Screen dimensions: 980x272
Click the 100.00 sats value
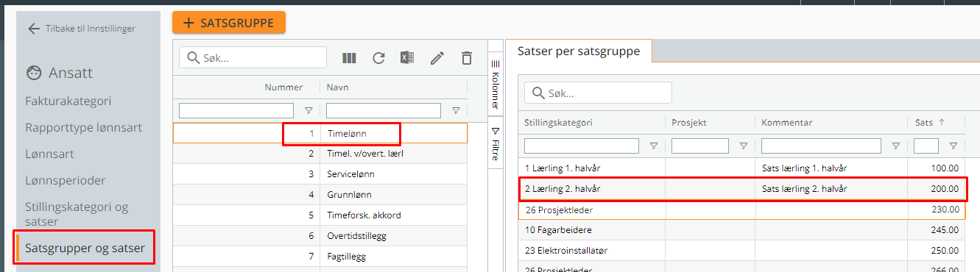coord(945,168)
